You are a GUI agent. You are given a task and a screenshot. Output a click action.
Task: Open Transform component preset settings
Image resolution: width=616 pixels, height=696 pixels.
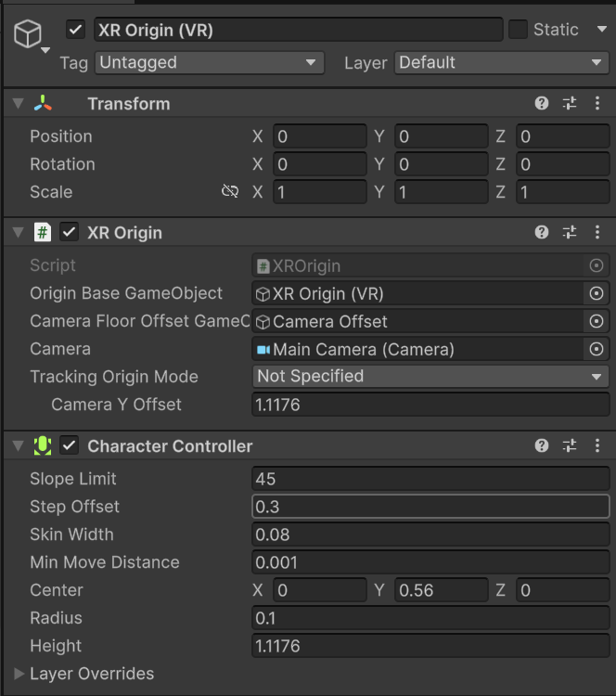click(x=570, y=104)
